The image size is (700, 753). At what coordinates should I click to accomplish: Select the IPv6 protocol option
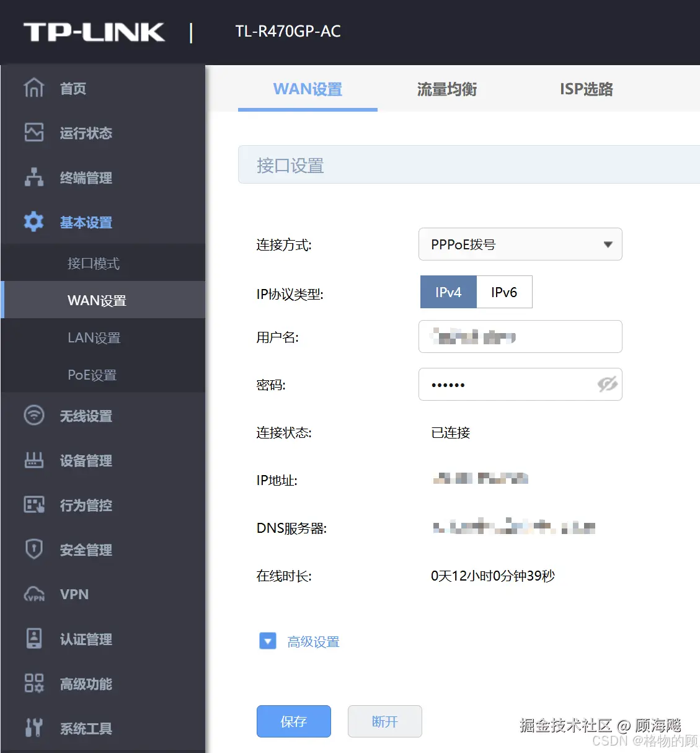point(503,292)
